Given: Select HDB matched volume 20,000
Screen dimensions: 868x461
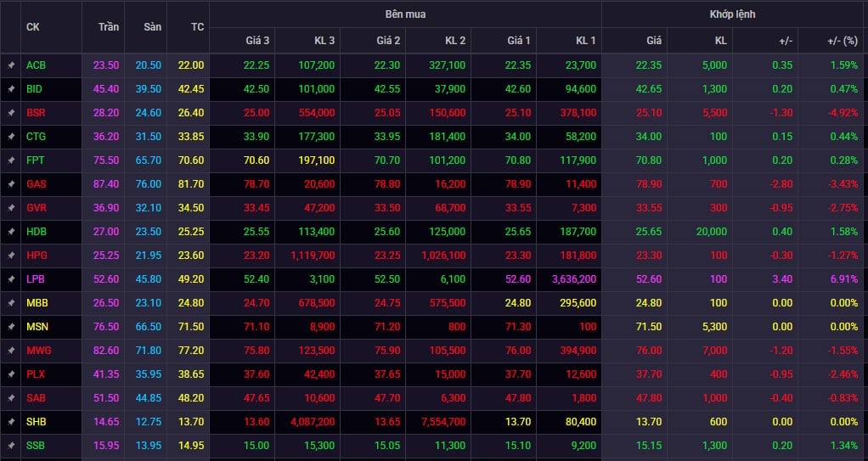Looking at the screenshot, I should [712, 232].
